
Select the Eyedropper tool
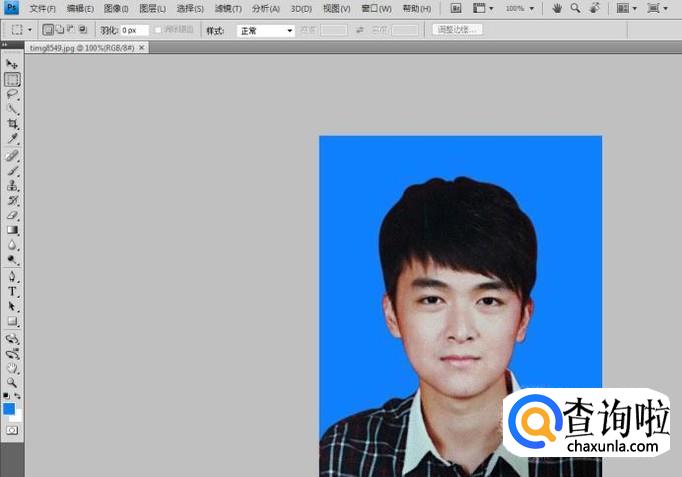coord(12,138)
